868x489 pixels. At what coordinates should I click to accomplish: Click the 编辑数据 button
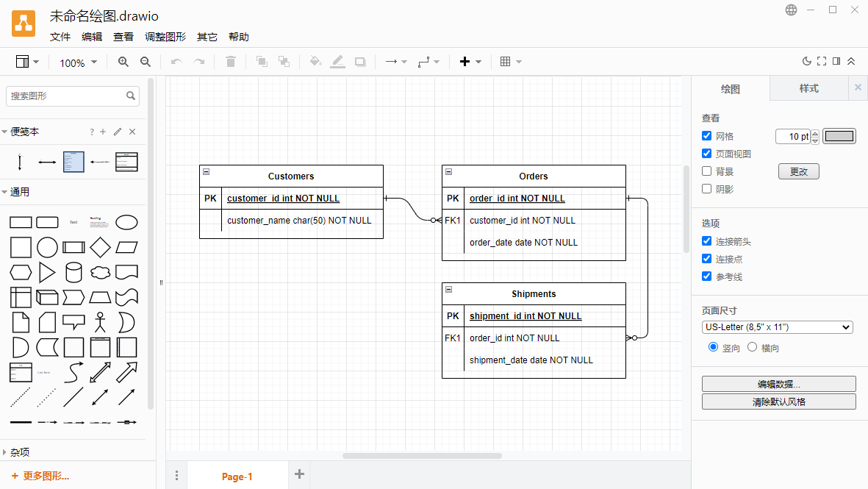click(778, 384)
